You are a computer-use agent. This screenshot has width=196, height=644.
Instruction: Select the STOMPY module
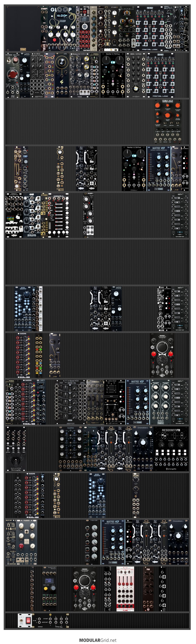(x=44, y=29)
